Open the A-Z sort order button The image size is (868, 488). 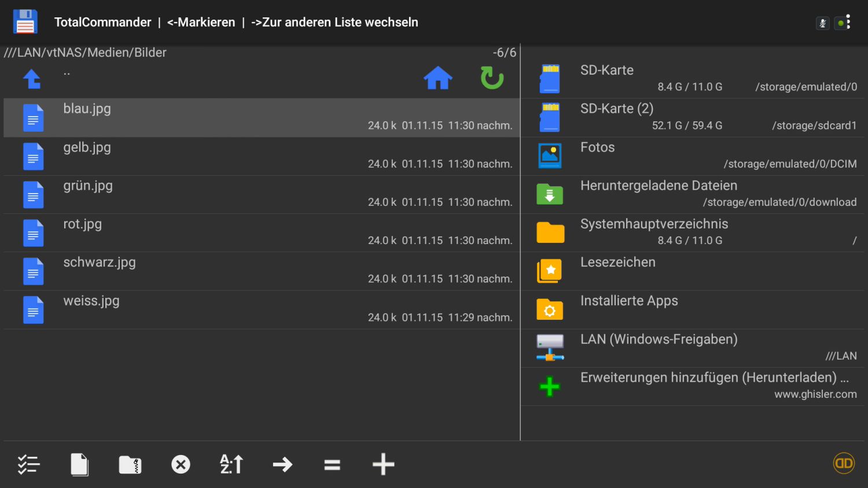click(x=231, y=464)
